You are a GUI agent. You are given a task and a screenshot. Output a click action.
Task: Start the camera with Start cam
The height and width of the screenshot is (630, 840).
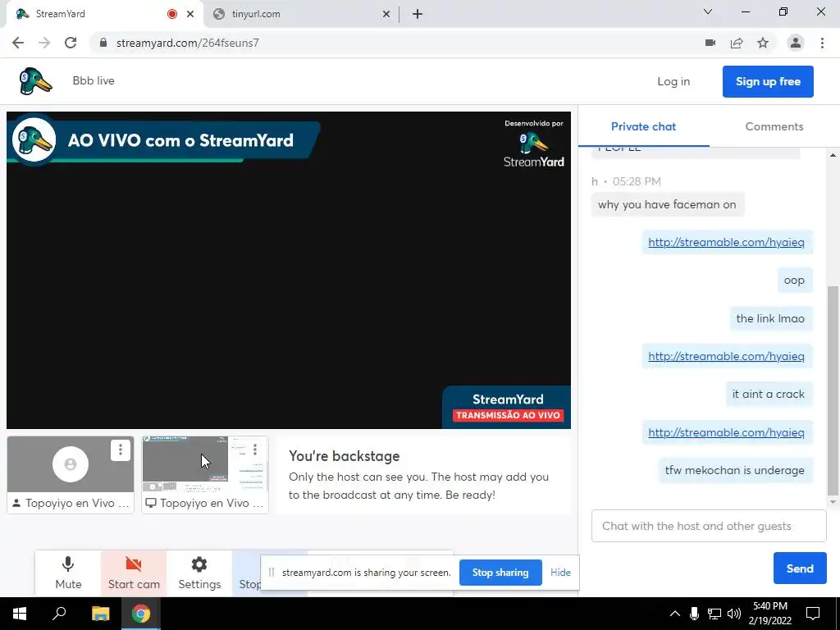point(134,573)
